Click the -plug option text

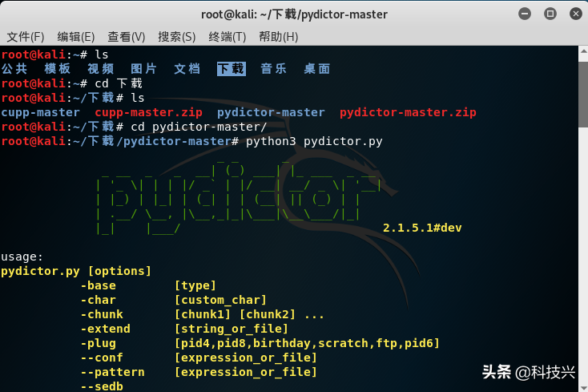(99, 343)
